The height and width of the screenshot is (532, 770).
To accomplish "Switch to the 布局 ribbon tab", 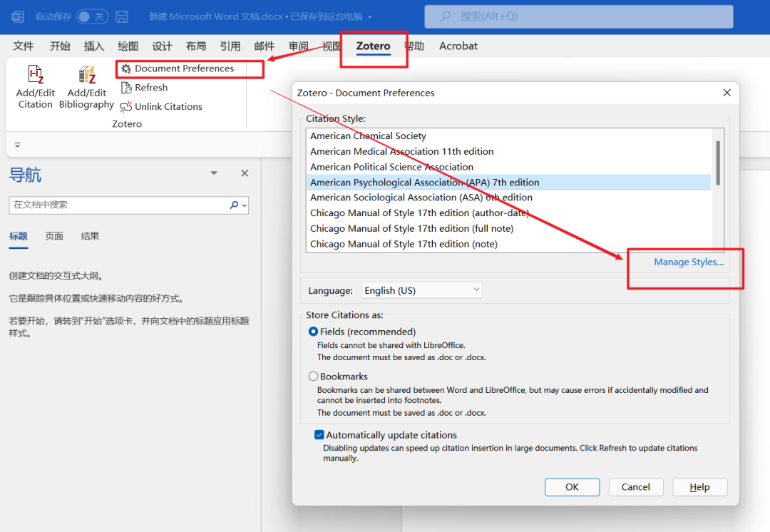I will [196, 46].
